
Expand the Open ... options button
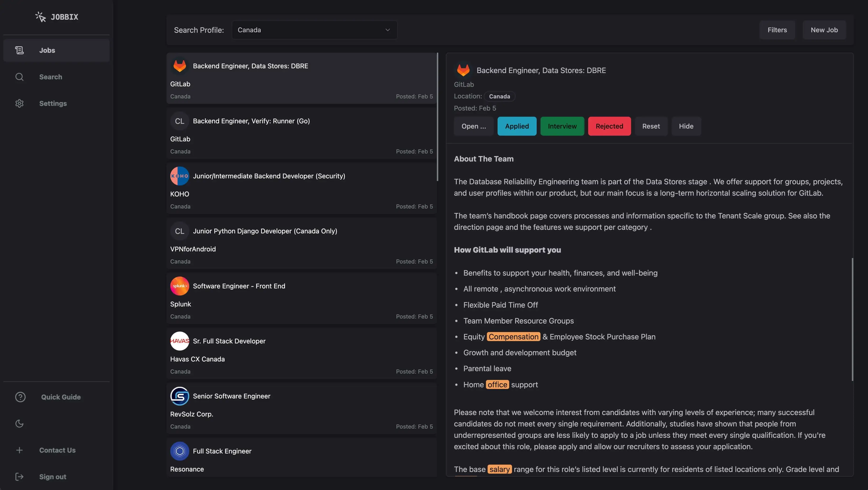(x=473, y=126)
